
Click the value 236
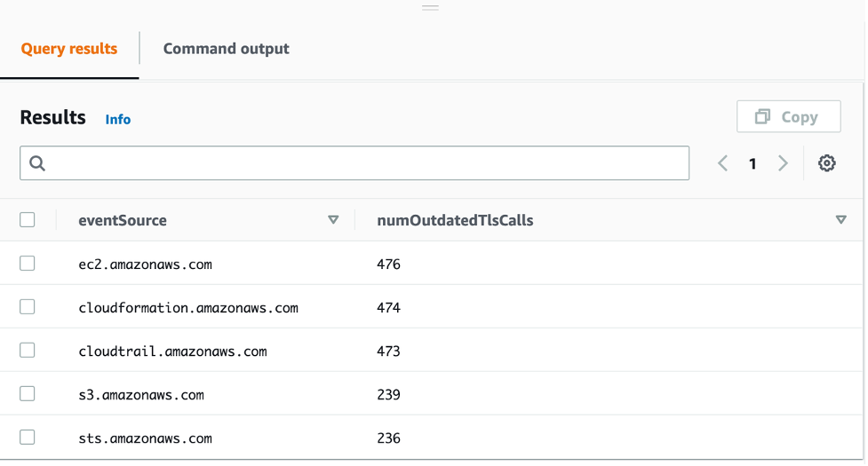(388, 438)
